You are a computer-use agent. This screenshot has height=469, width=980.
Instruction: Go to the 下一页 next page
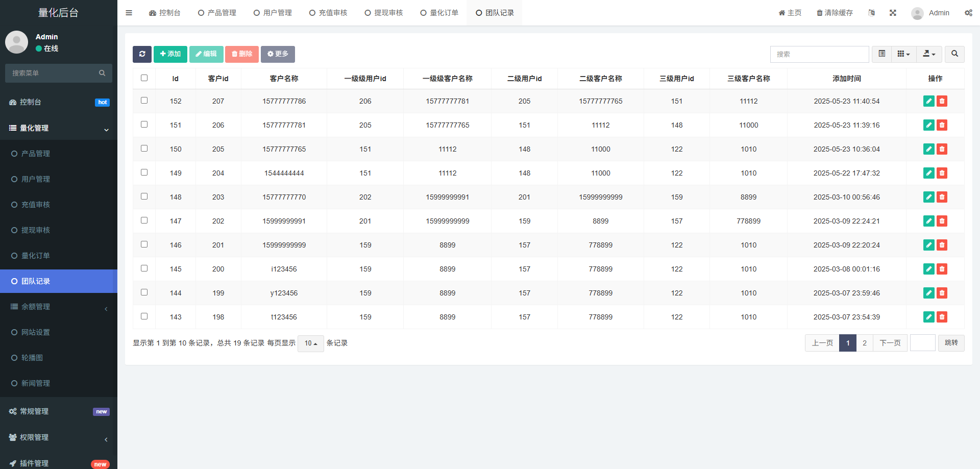coord(890,343)
